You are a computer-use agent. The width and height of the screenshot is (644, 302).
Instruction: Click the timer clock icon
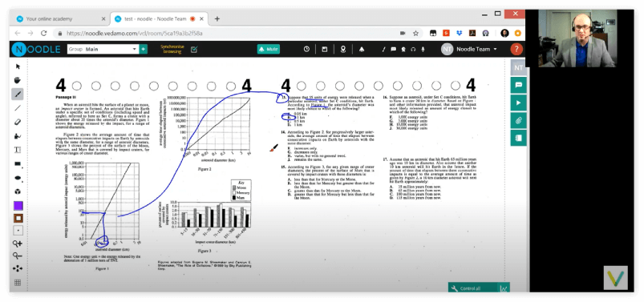pyautogui.click(x=306, y=49)
